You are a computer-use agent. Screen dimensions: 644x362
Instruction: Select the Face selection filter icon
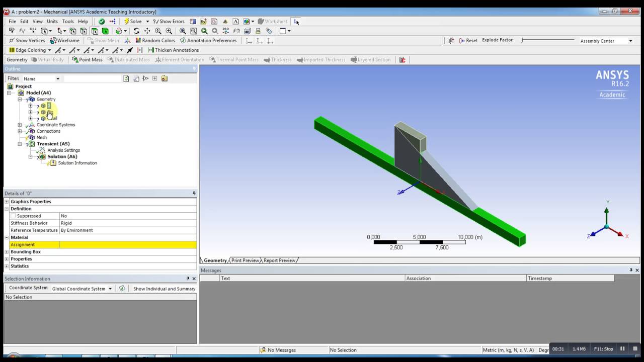click(x=95, y=31)
